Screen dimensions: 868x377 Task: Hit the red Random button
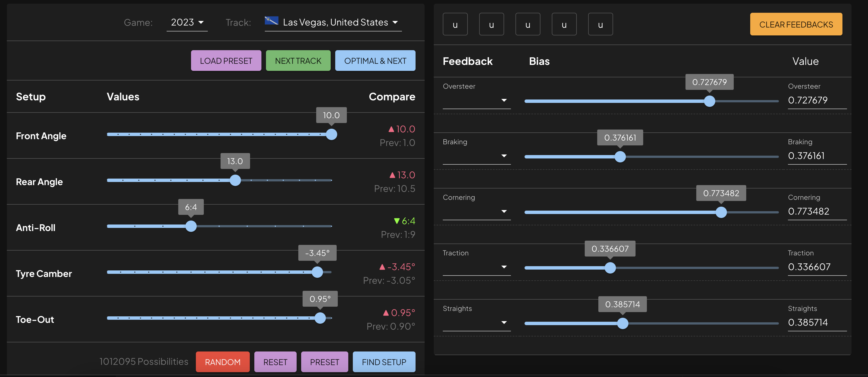(x=222, y=362)
